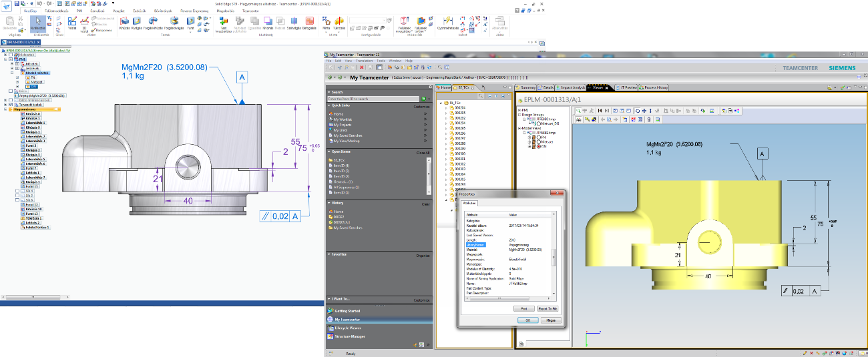Viewport: 868px width, 357px height.
Task: Select the Kiválasztás selection tool in Solid Edge
Action: coord(39,23)
